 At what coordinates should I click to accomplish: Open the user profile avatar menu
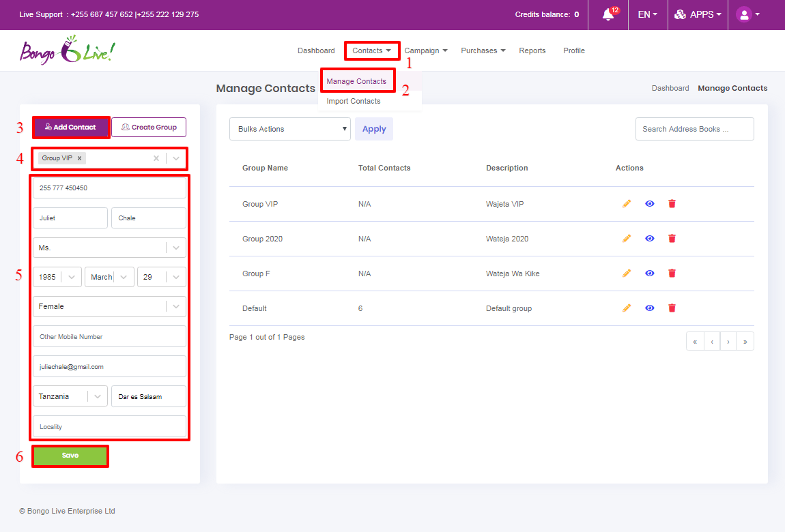744,14
